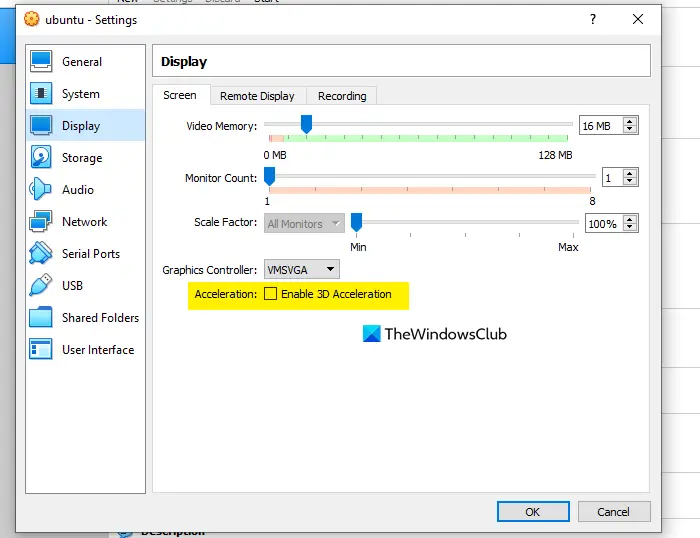Open Audio speaker icon
Viewport: 700px width, 538px height.
[41, 189]
